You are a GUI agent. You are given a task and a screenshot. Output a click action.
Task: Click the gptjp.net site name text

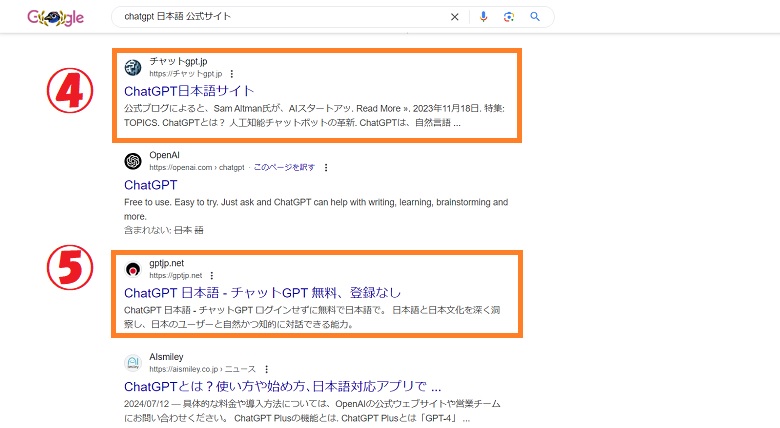click(x=167, y=263)
